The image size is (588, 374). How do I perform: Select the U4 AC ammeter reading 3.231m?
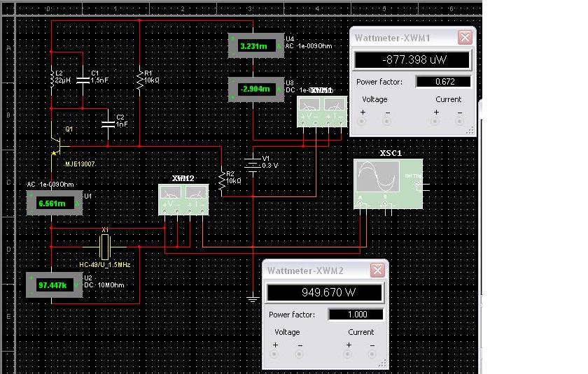point(255,46)
